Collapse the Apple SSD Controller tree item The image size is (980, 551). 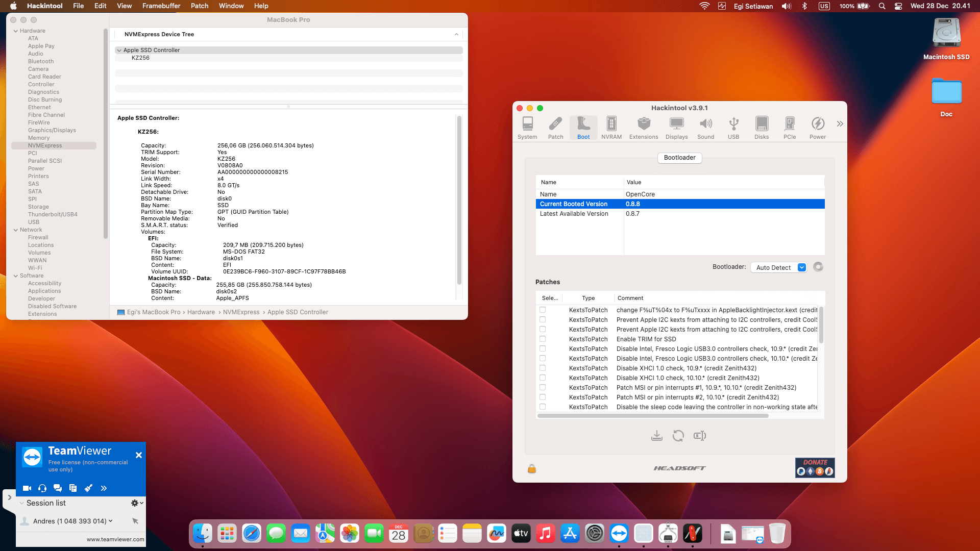click(x=119, y=50)
